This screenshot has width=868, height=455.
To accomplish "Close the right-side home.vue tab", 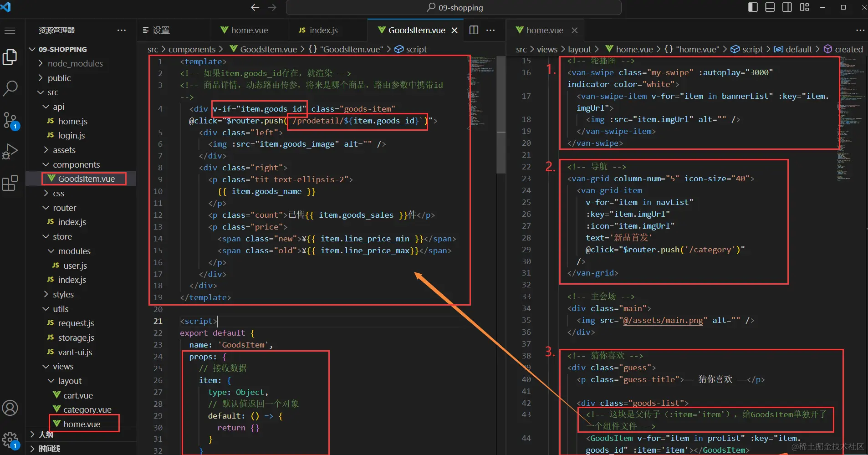I will tap(575, 30).
